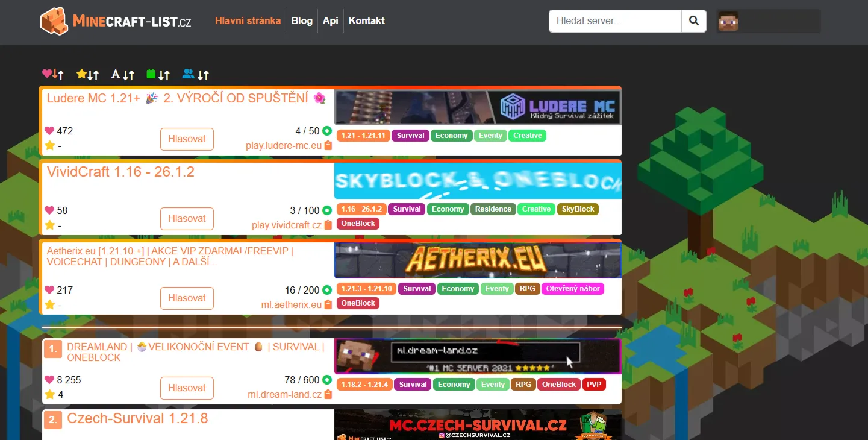Click the ml.aetherix.eu address
Screen dimensions: 868x440
pyautogui.click(x=292, y=304)
